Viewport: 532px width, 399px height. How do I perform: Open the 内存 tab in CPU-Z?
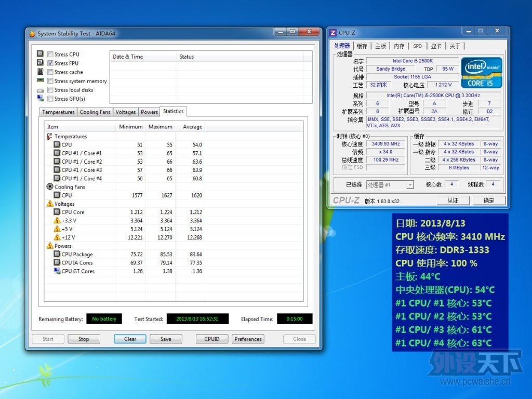click(x=400, y=46)
